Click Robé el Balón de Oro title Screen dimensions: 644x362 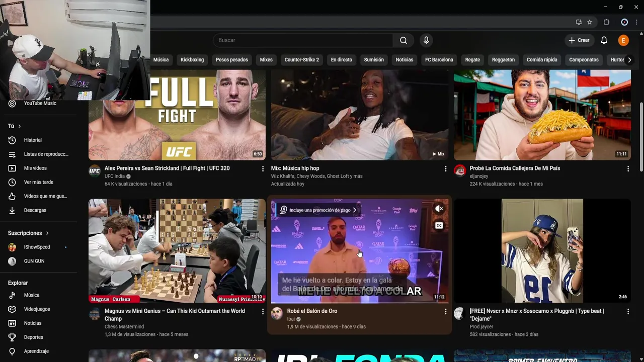point(312,311)
